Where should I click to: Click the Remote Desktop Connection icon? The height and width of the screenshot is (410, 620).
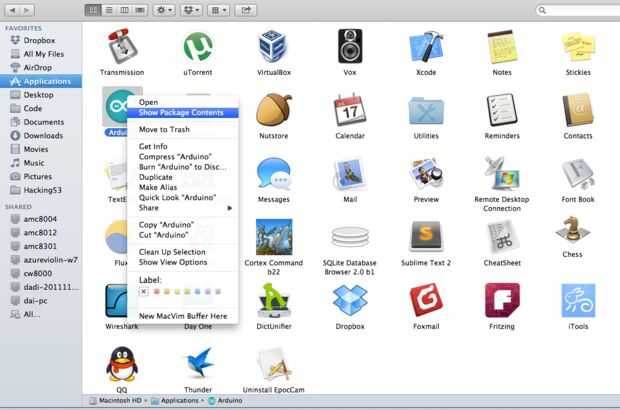(x=502, y=173)
